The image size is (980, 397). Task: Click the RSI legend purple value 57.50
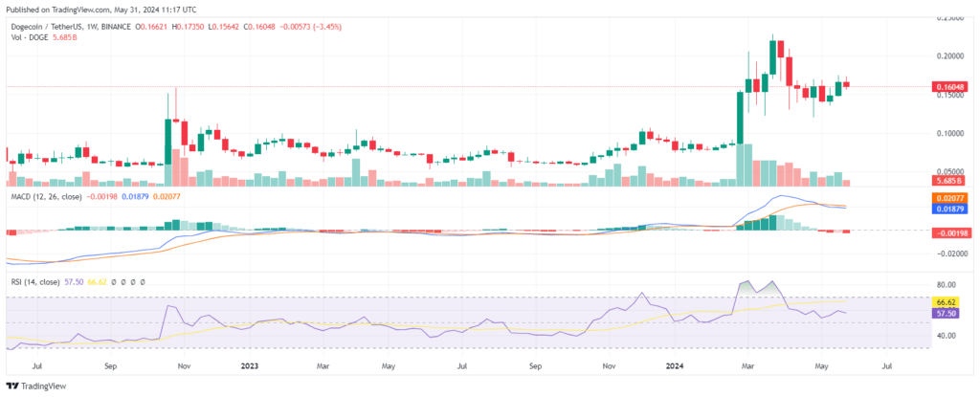pyautogui.click(x=72, y=282)
